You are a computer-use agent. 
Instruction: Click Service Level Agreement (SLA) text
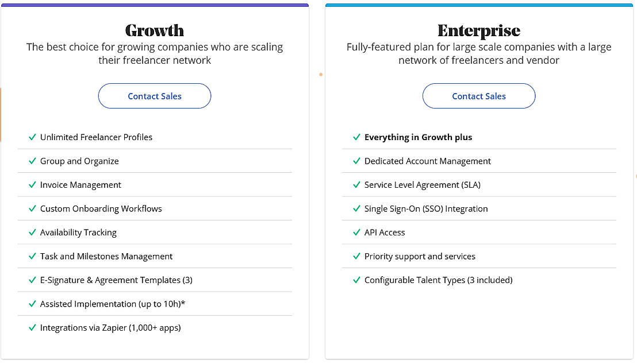tap(423, 185)
